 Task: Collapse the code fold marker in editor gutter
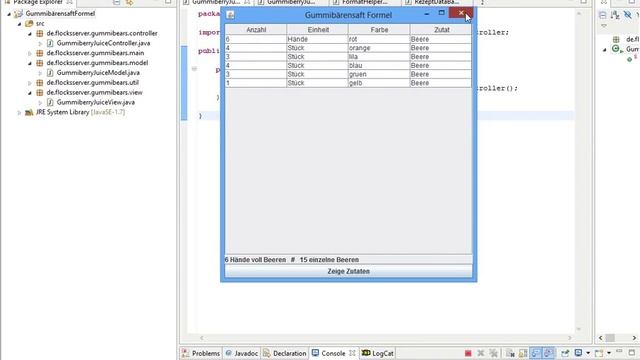click(x=194, y=69)
